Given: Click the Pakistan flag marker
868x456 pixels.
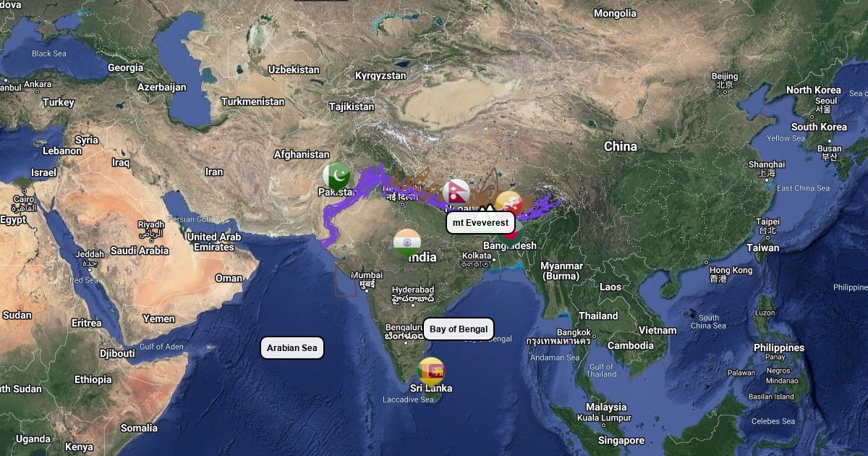Looking at the screenshot, I should (x=336, y=176).
